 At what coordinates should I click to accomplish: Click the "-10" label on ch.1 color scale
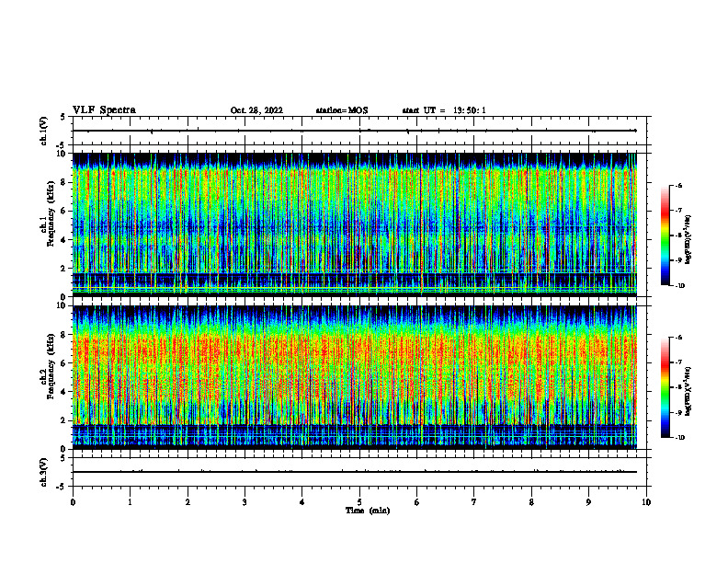679,286
